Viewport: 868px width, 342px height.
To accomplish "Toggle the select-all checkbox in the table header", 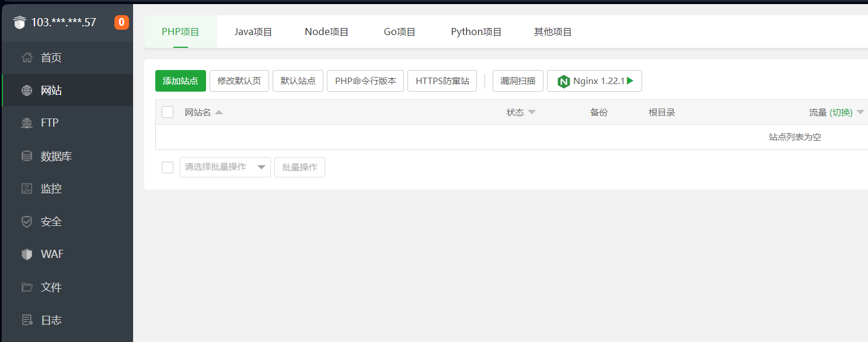I will (168, 111).
